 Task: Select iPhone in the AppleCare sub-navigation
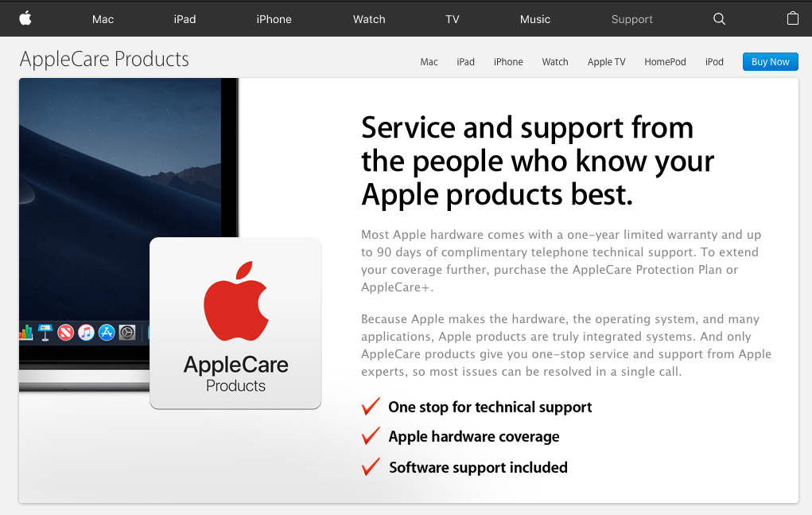508,61
